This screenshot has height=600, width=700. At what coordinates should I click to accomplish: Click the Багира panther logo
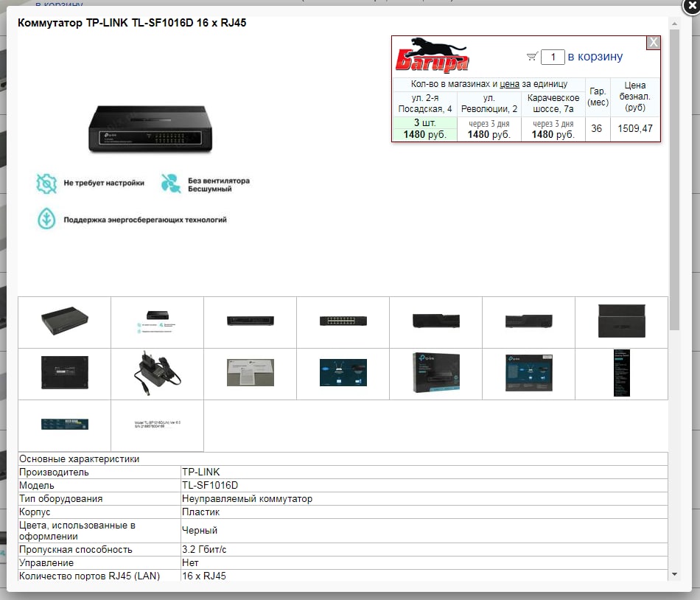(x=432, y=55)
